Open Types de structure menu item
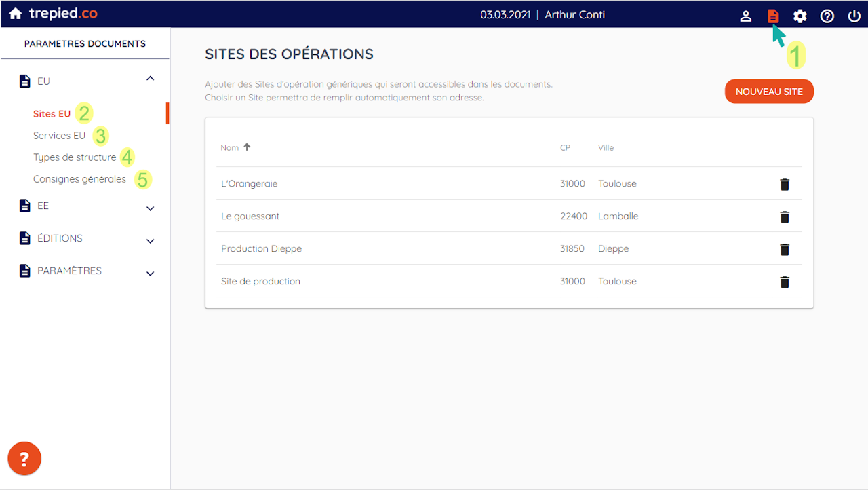 75,157
